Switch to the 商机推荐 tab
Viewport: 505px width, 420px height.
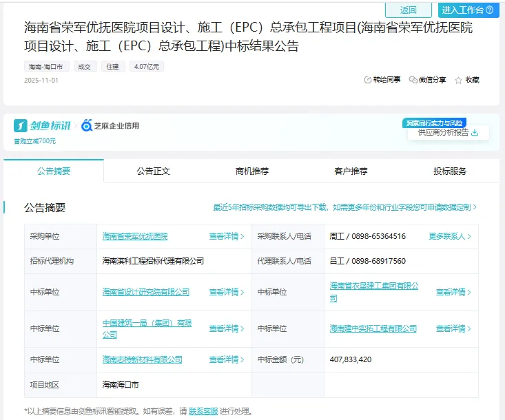(252, 171)
